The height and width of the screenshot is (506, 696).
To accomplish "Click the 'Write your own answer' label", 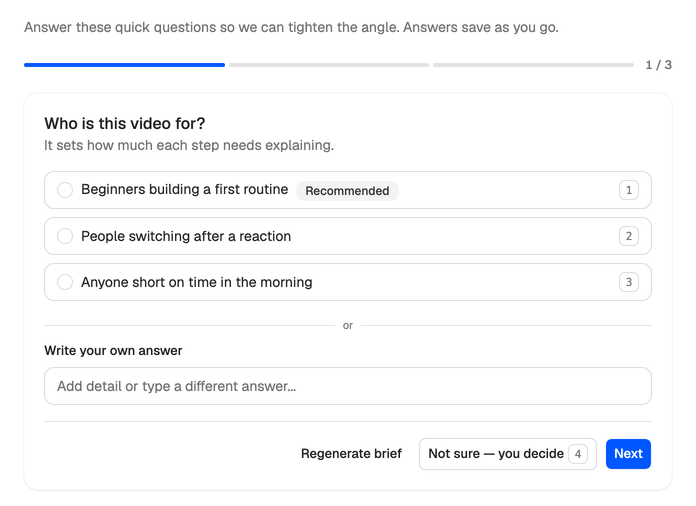I will click(x=113, y=351).
